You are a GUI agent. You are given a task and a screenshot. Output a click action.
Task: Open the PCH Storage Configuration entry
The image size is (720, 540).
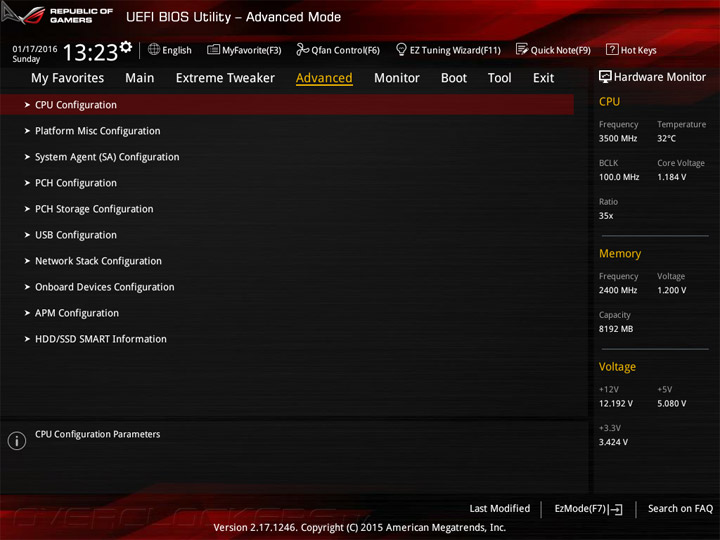[94, 209]
